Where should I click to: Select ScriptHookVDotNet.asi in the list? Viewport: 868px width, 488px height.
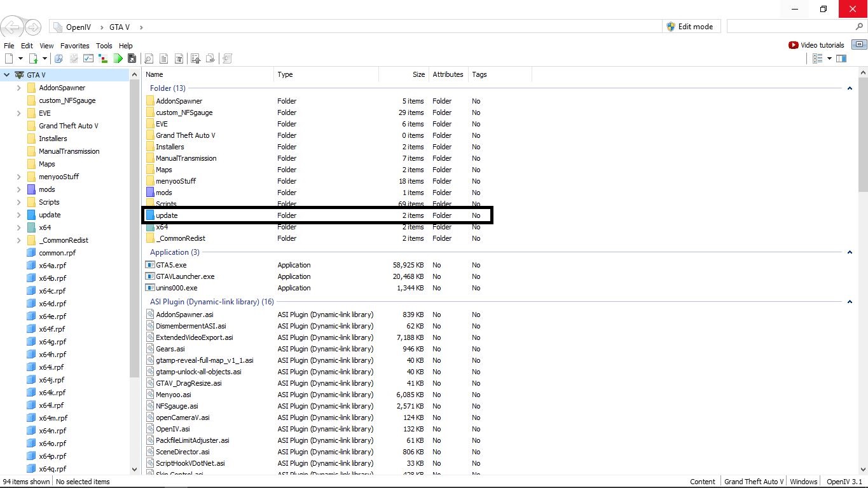pyautogui.click(x=190, y=463)
